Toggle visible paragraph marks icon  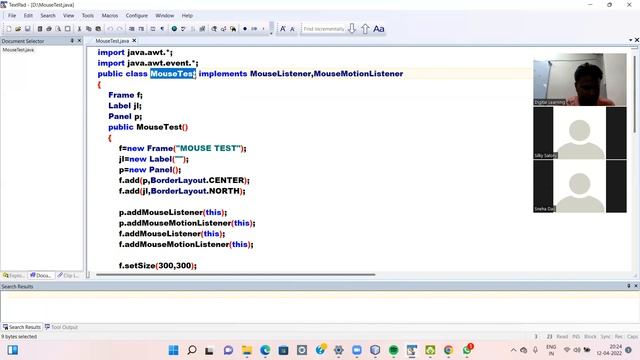[162, 29]
